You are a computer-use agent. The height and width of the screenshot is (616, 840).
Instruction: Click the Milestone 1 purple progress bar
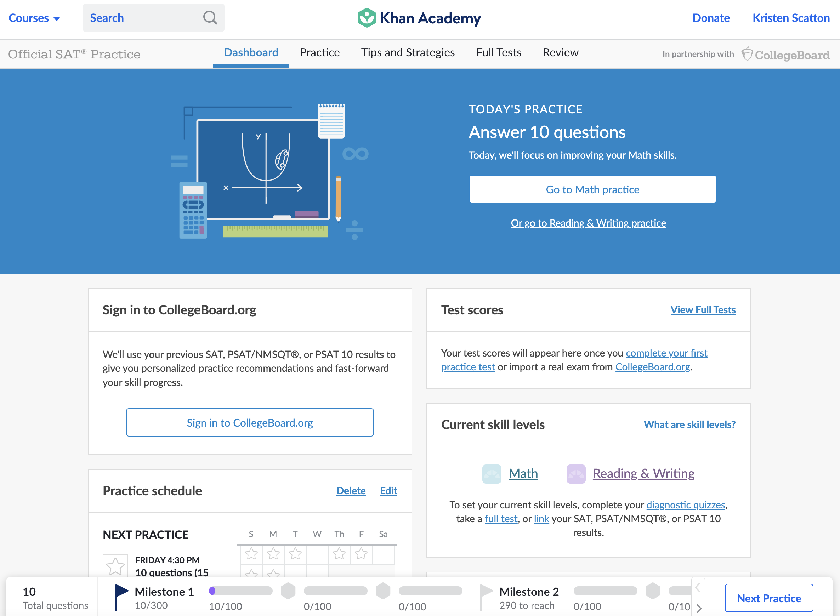point(240,591)
